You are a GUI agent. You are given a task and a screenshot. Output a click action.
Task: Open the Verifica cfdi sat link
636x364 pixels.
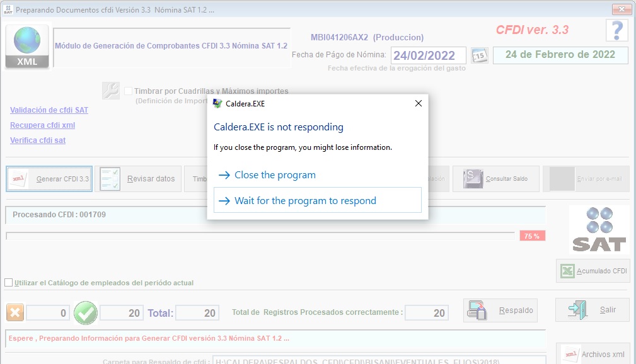tap(38, 140)
